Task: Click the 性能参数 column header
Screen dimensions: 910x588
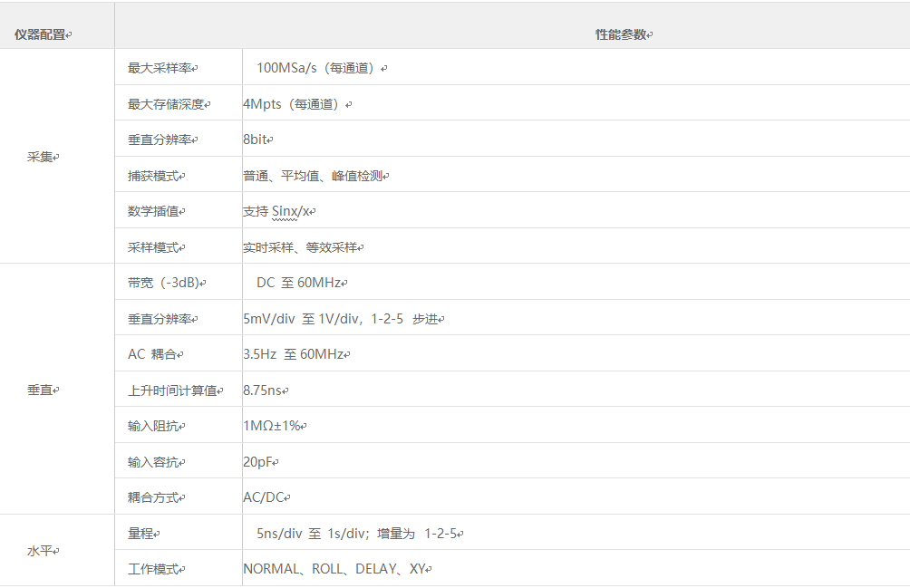Action: [622, 34]
